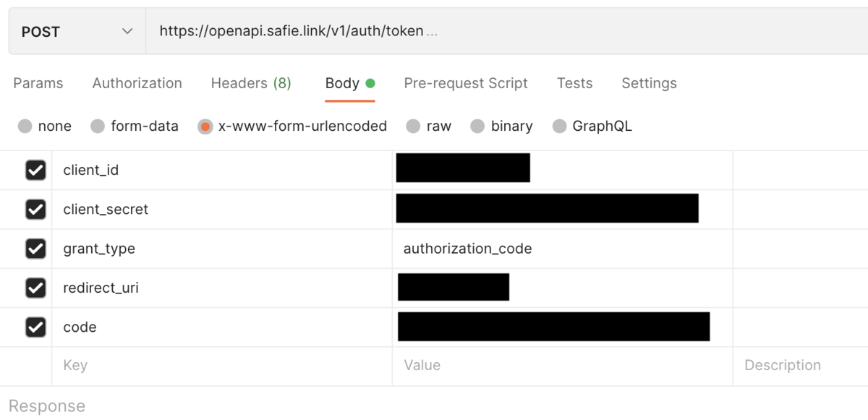Click the Response section label
The height and width of the screenshot is (420, 868).
tap(47, 406)
